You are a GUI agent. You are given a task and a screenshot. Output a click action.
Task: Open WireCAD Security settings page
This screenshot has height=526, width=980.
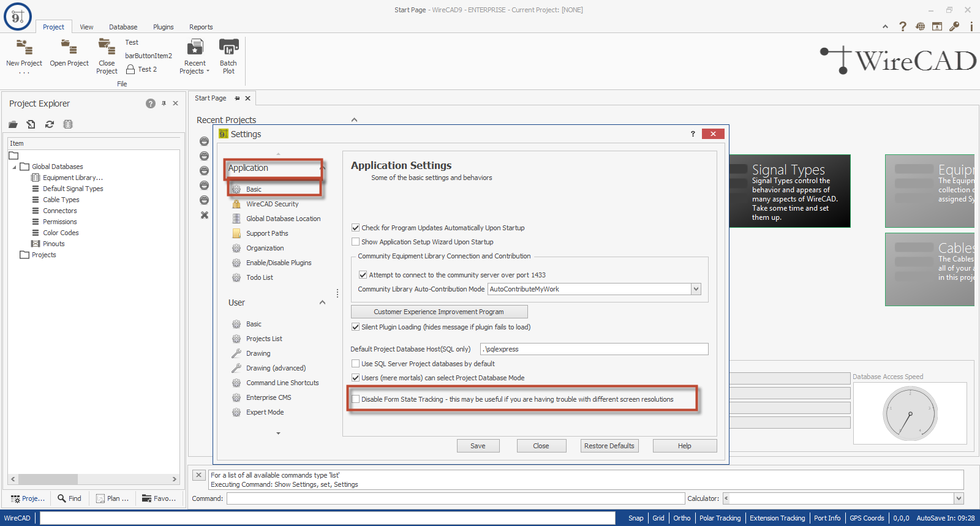click(272, 204)
